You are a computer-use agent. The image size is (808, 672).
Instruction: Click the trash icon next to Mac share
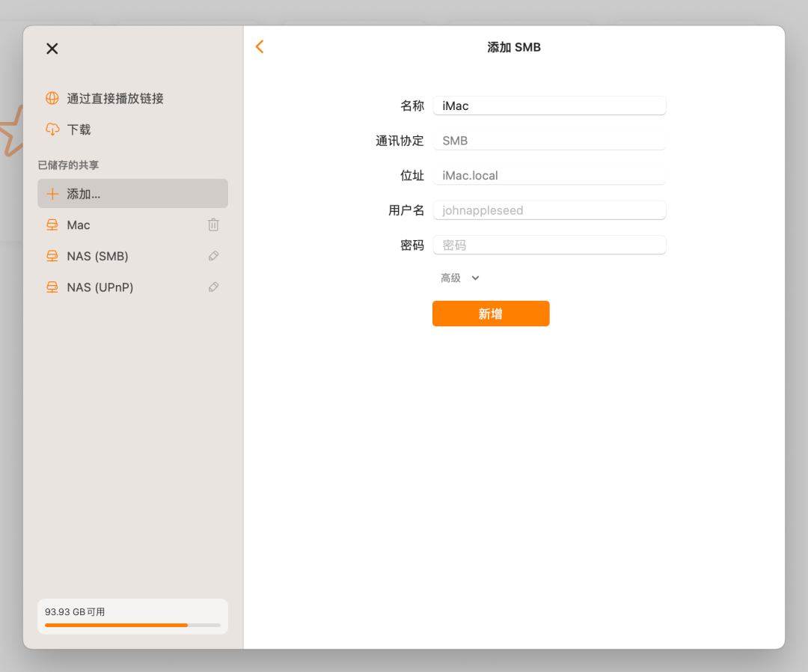(x=213, y=224)
